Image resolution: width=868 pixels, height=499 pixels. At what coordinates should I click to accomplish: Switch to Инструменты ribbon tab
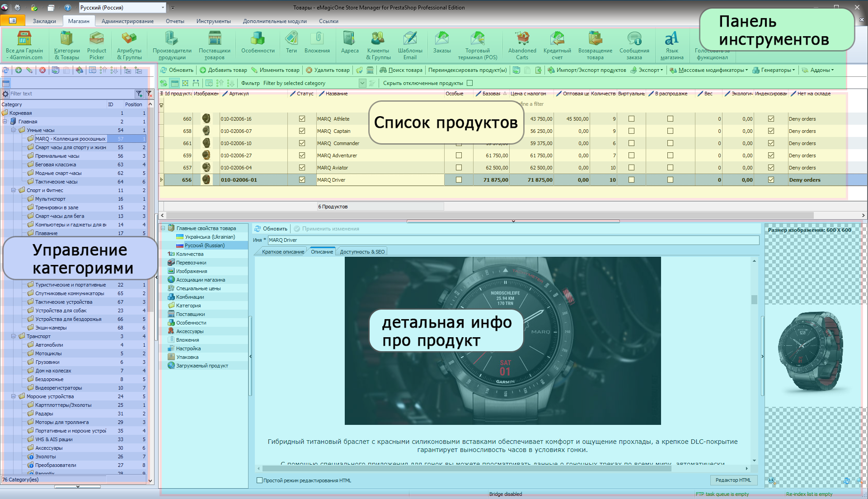pos(213,21)
